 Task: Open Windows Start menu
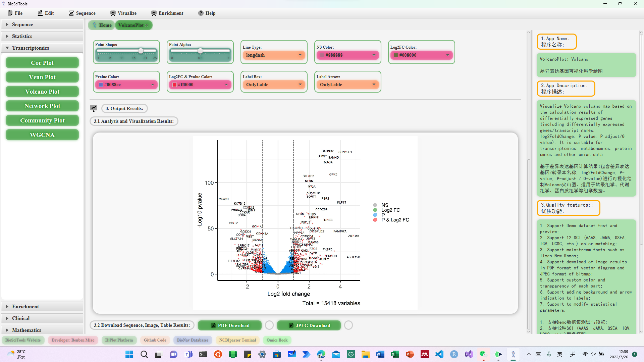pos(129,354)
